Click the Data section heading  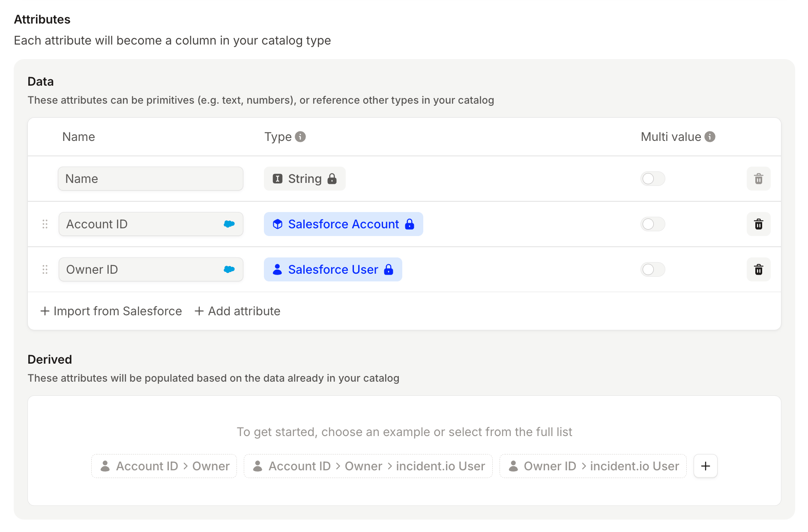41,81
